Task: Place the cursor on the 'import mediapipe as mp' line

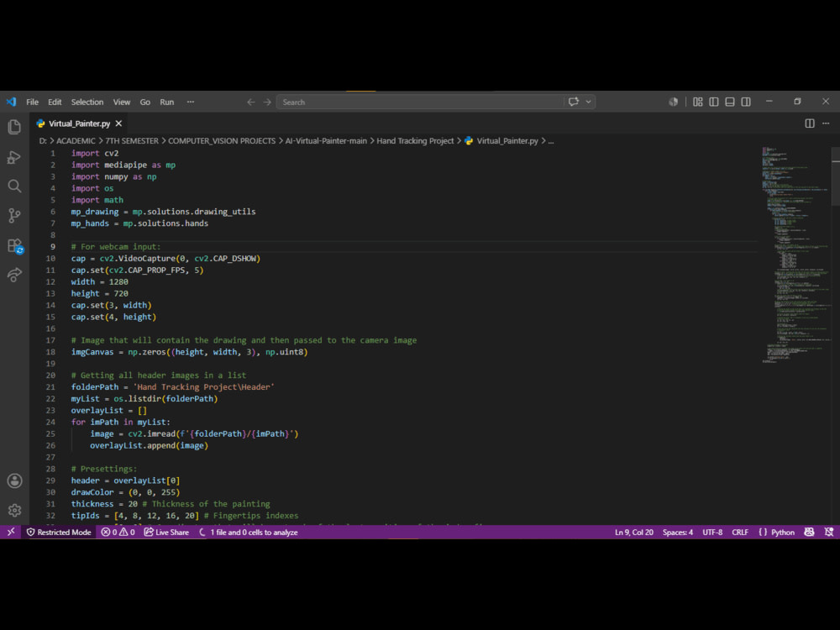Action: pos(123,165)
